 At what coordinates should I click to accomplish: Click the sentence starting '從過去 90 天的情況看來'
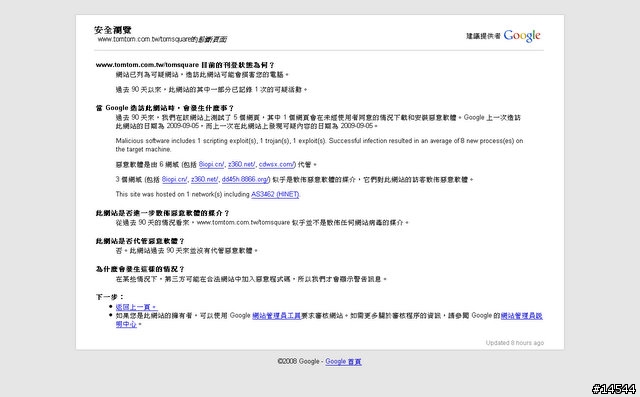pyautogui.click(x=262, y=222)
